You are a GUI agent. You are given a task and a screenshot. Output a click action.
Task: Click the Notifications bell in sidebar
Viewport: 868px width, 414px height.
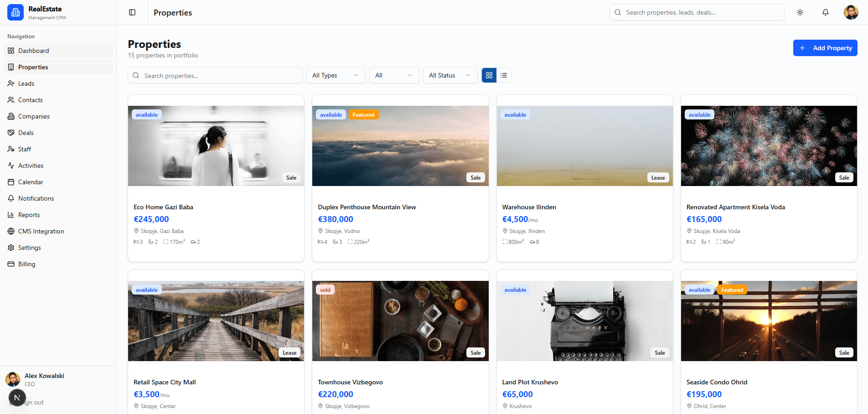11,198
